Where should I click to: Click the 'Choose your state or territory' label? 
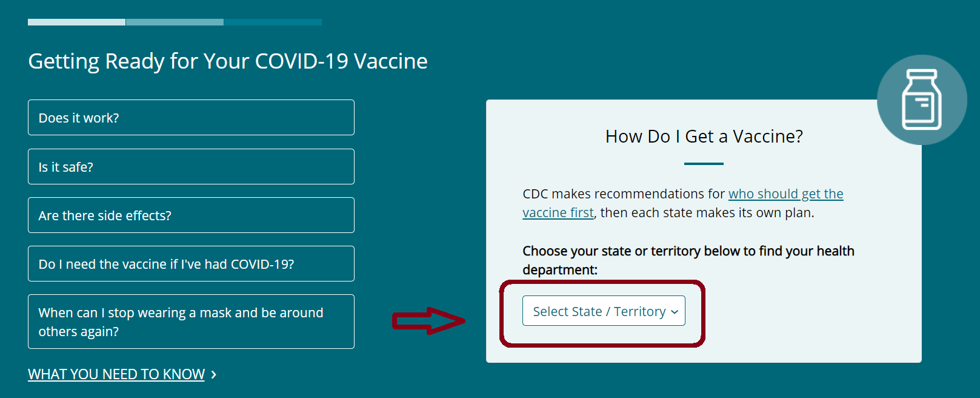tap(688, 260)
